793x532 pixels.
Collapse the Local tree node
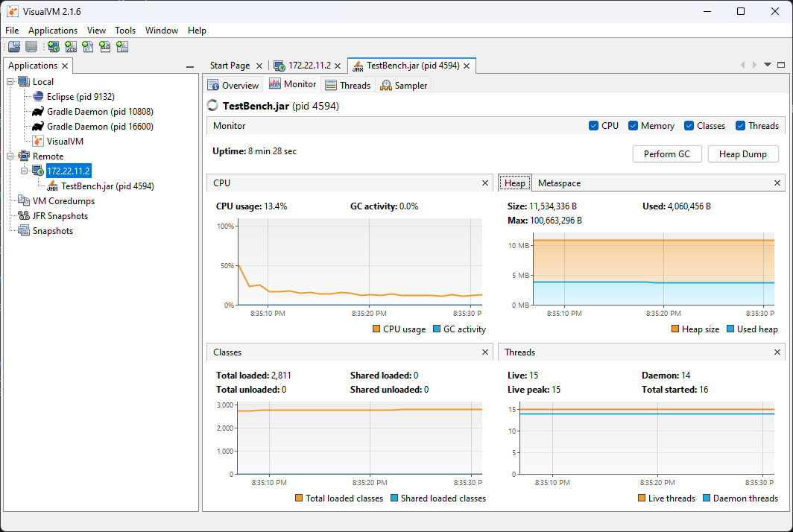point(10,81)
